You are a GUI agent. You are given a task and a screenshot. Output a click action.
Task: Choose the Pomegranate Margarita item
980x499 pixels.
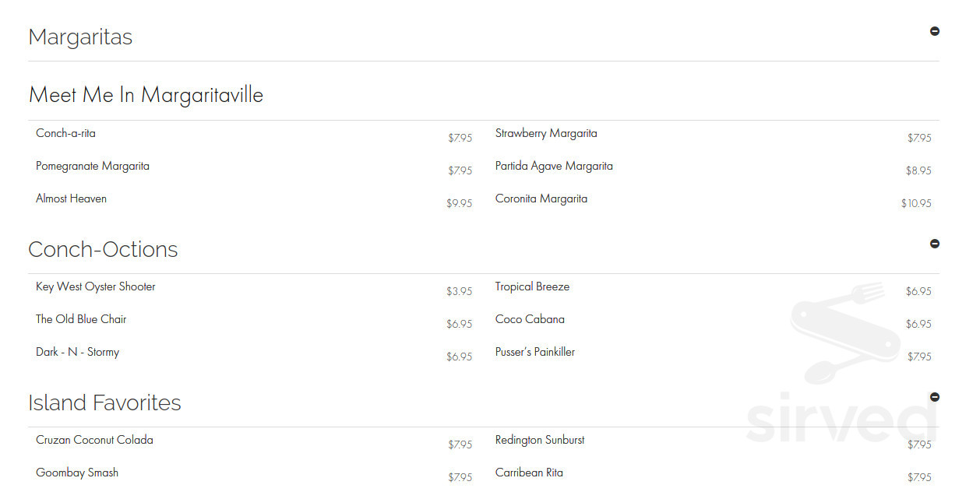click(93, 166)
